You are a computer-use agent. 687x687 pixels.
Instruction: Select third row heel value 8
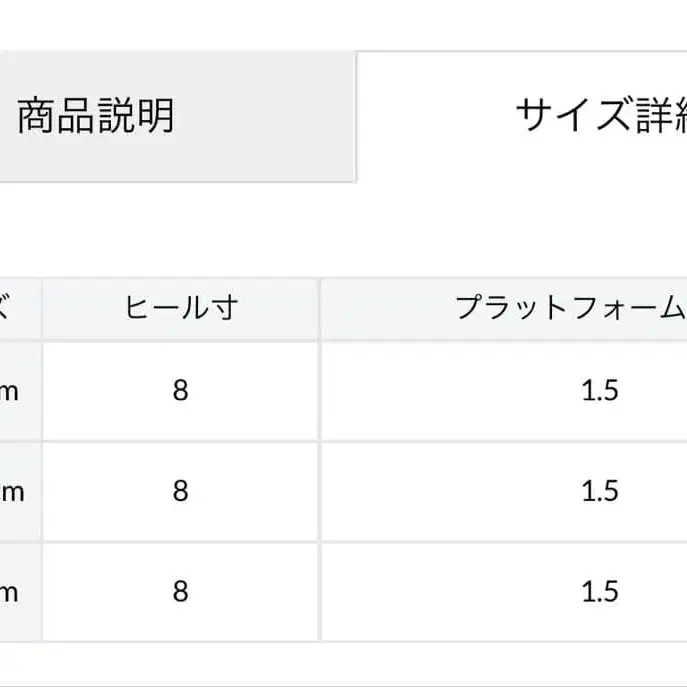coord(180,592)
